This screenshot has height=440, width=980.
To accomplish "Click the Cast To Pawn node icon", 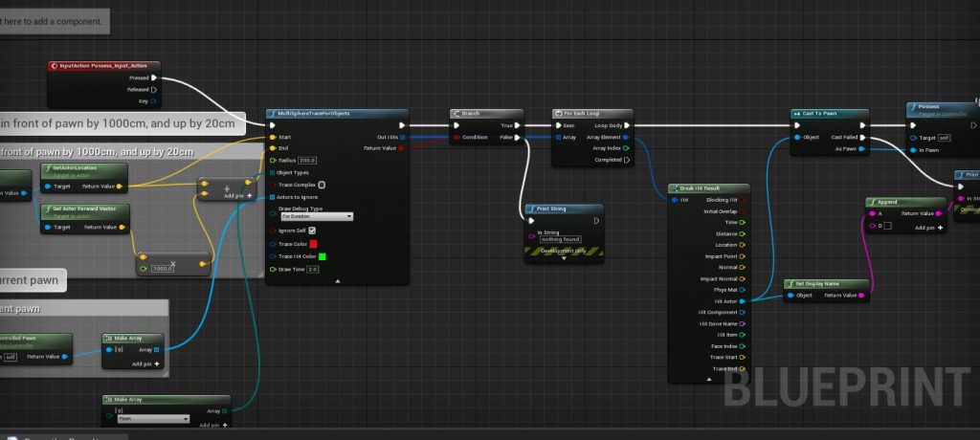I will click(797, 113).
